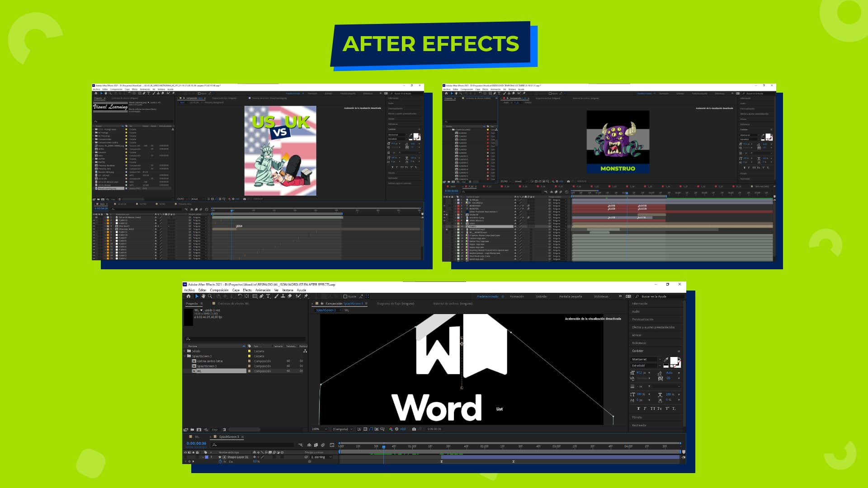Select the Brush tool in the bottom window
This screenshot has height=488, width=868.
pos(276,296)
